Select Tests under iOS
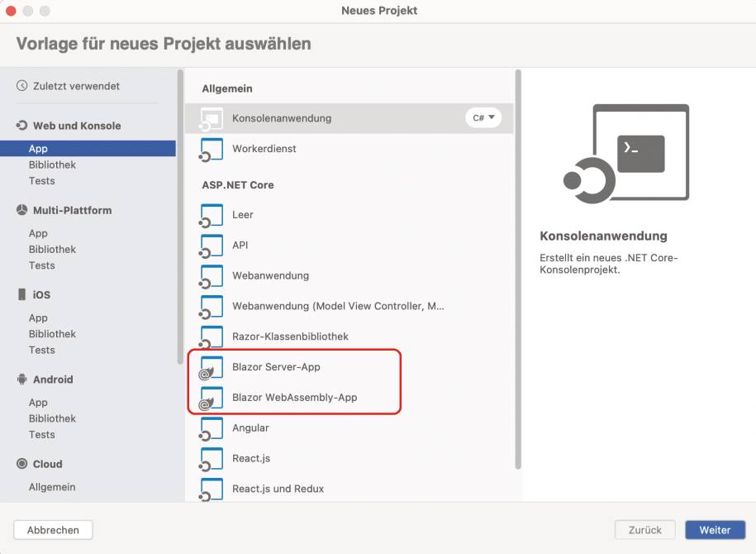Image resolution: width=756 pixels, height=554 pixels. [x=42, y=350]
